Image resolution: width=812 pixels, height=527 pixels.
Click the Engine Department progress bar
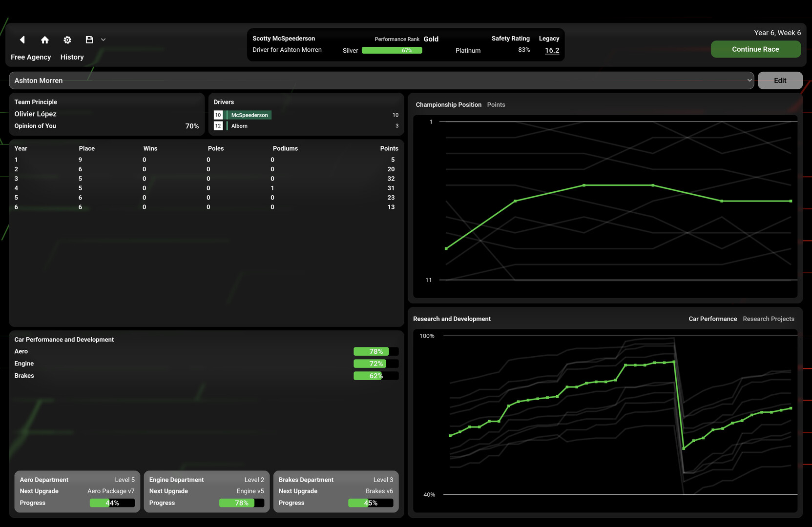tap(241, 503)
